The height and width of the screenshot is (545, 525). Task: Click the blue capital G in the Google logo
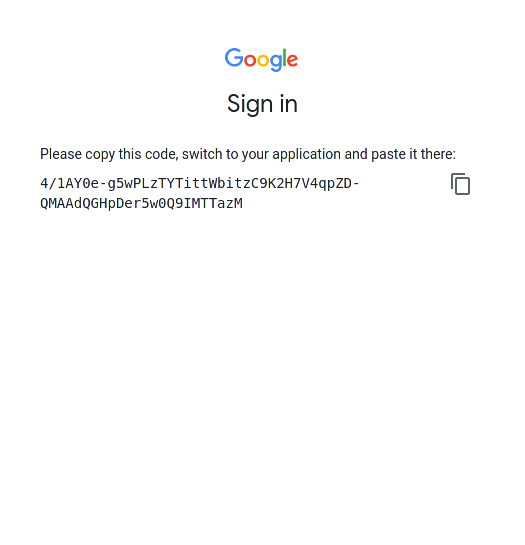234,58
